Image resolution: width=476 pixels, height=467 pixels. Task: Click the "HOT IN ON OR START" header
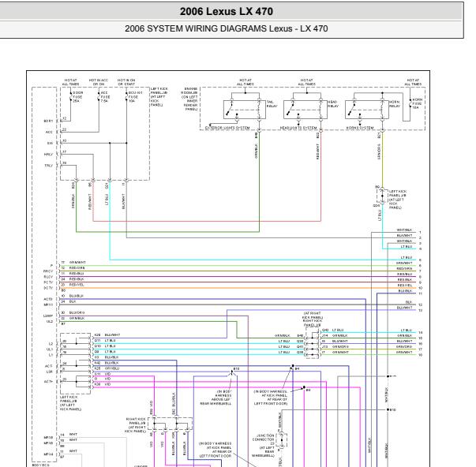(126, 82)
